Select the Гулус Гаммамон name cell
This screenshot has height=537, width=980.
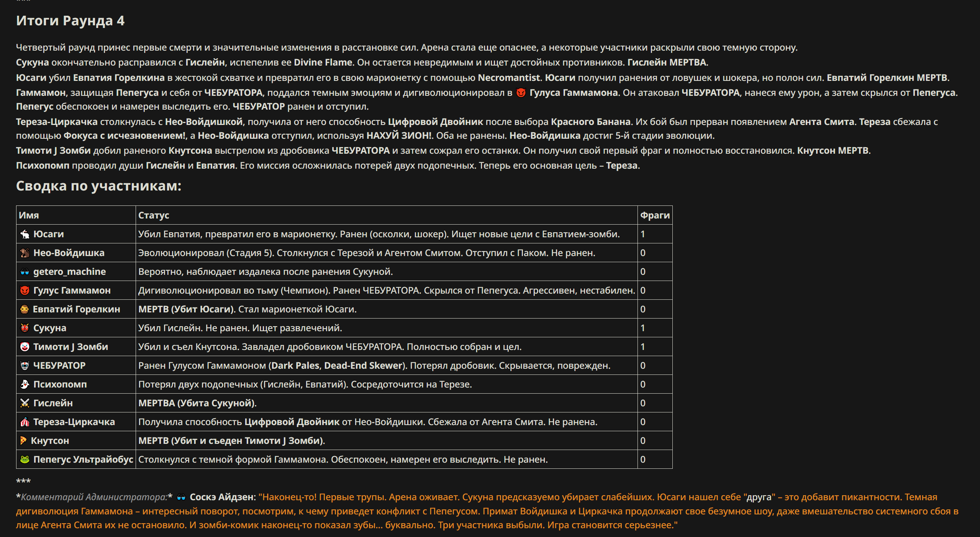pos(76,291)
